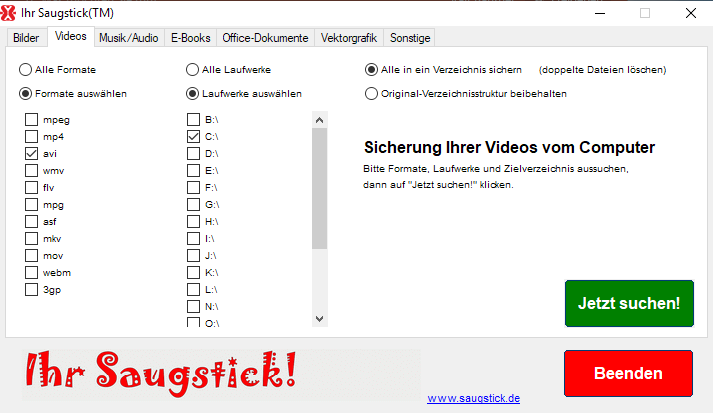Check the F:\ drive checkbox
Image resolution: width=713 pixels, height=413 pixels.
[194, 187]
